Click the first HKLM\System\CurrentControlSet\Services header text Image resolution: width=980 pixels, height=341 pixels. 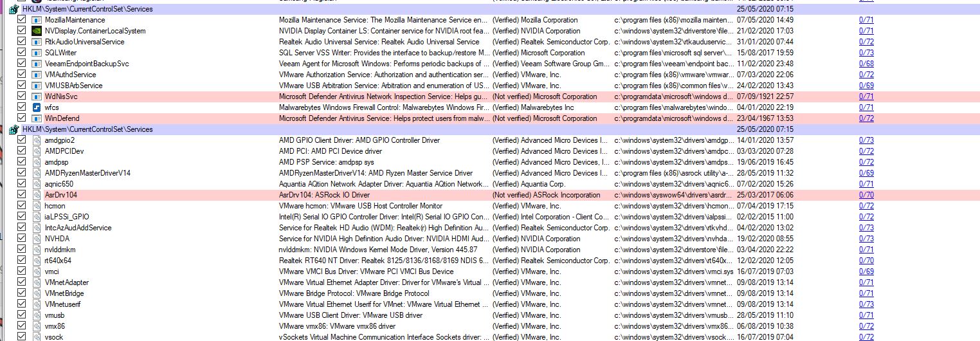click(87, 9)
